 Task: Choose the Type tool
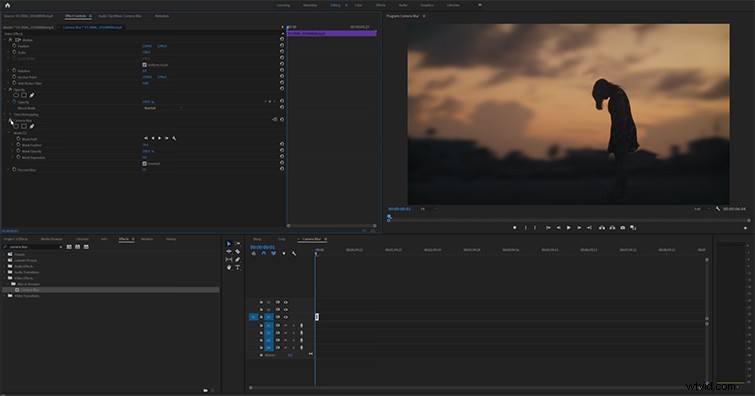click(x=237, y=267)
